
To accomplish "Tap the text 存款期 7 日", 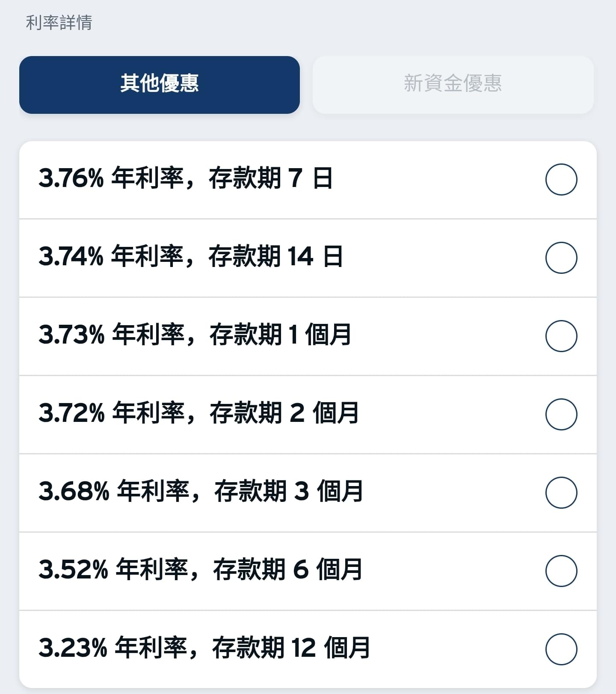I will click(x=271, y=178).
